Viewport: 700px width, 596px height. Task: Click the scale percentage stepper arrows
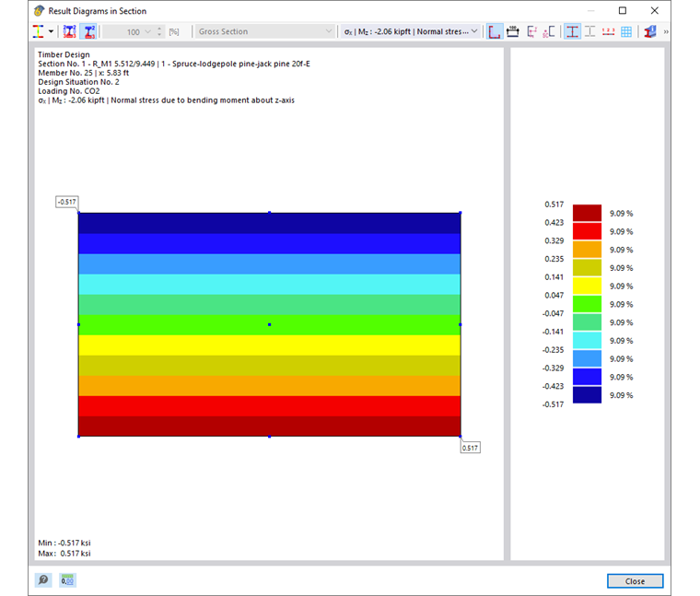[x=159, y=31]
